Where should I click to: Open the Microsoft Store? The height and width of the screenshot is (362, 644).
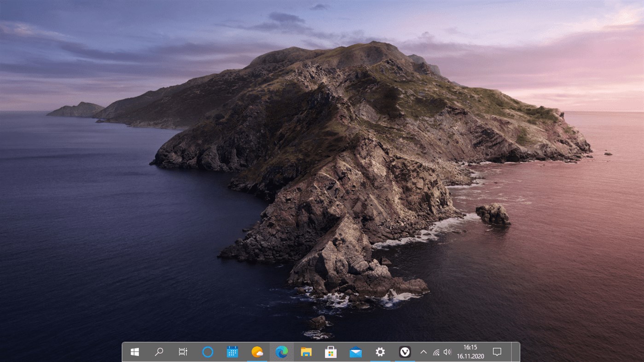click(331, 352)
